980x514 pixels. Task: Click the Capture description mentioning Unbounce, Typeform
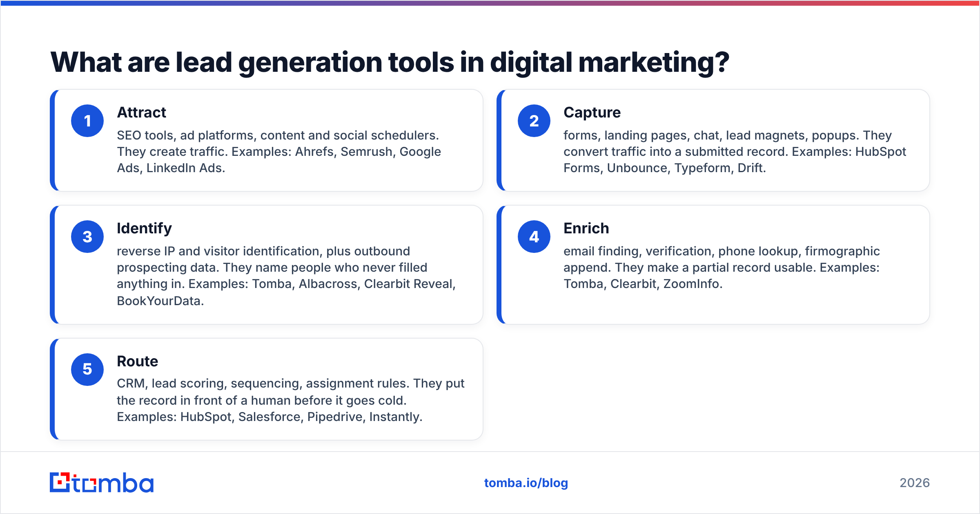(735, 152)
